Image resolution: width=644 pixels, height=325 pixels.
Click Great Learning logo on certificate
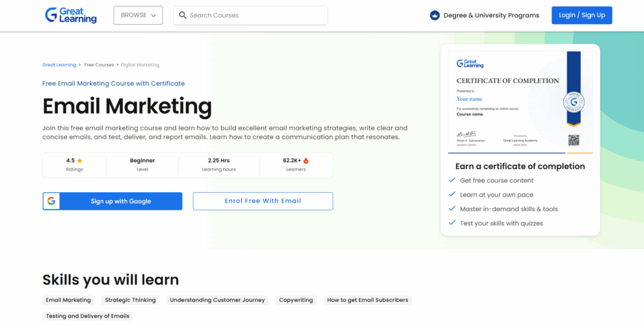[470, 64]
